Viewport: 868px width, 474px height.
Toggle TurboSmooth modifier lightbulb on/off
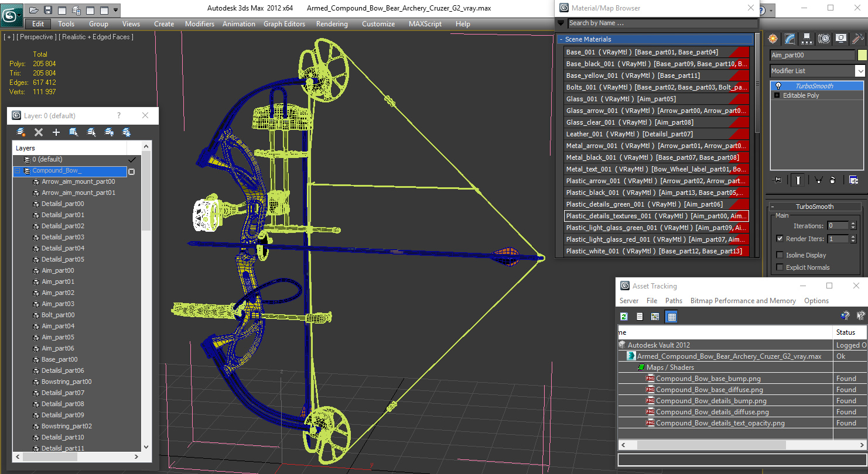(778, 86)
